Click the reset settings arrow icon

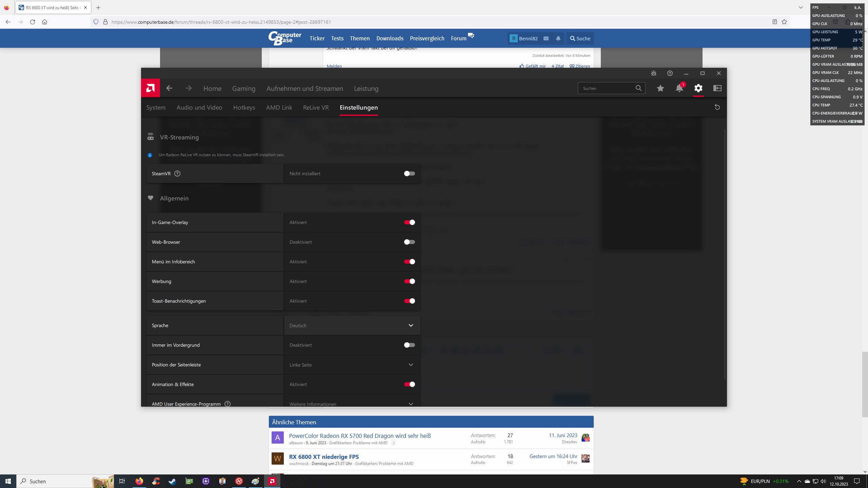click(x=717, y=107)
